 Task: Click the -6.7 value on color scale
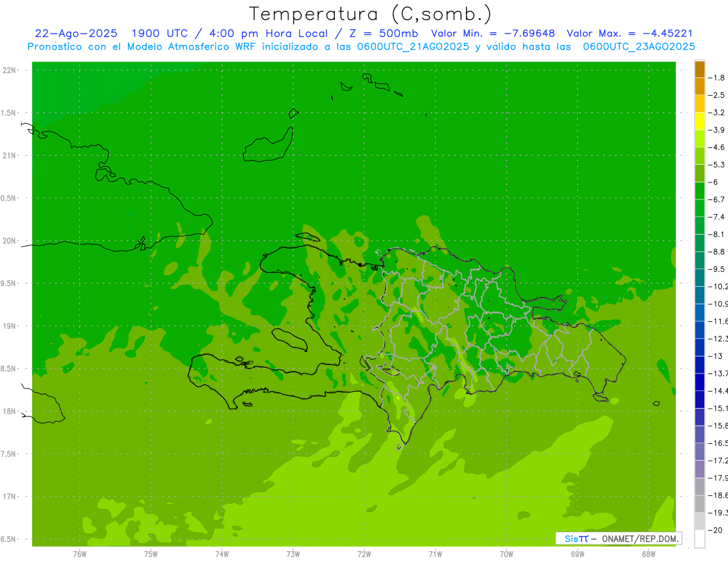point(716,199)
